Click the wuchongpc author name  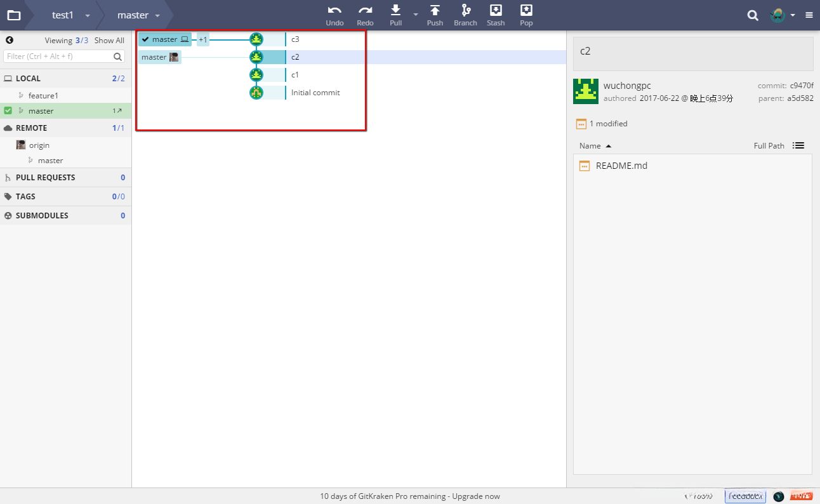coord(627,86)
